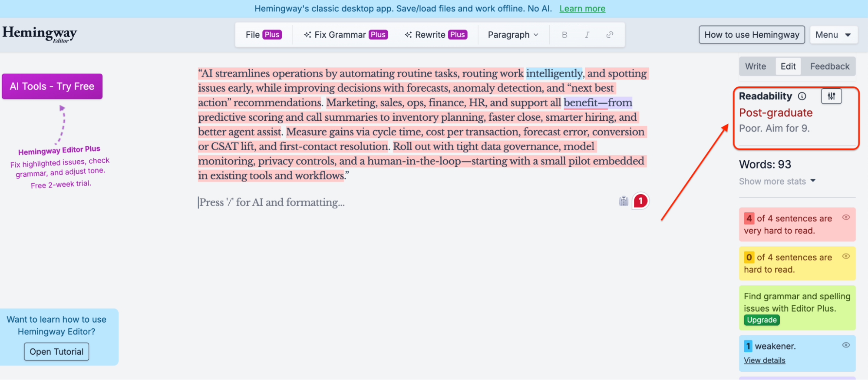Follow the Learn more link
868x380 pixels.
click(582, 9)
